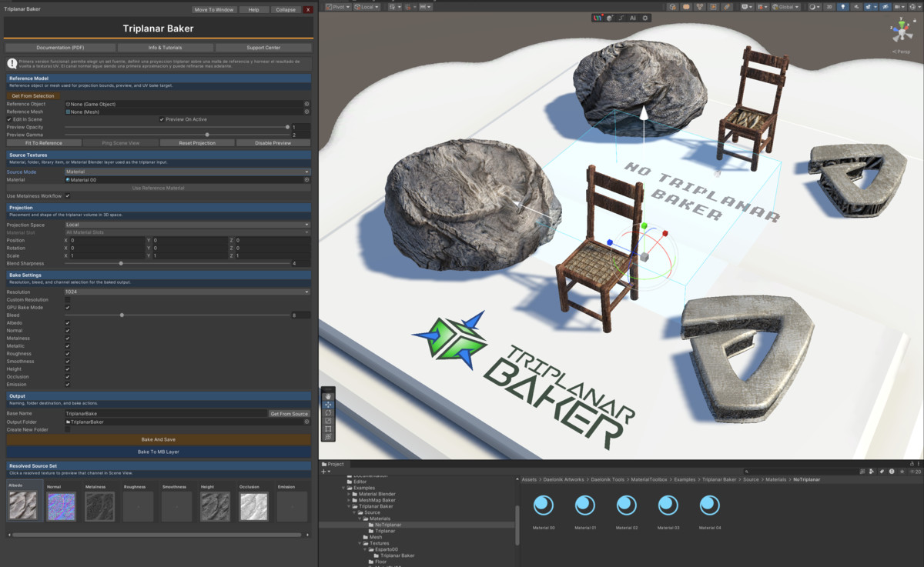Image resolution: width=924 pixels, height=567 pixels.
Task: Select the Project tab
Action: [333, 464]
